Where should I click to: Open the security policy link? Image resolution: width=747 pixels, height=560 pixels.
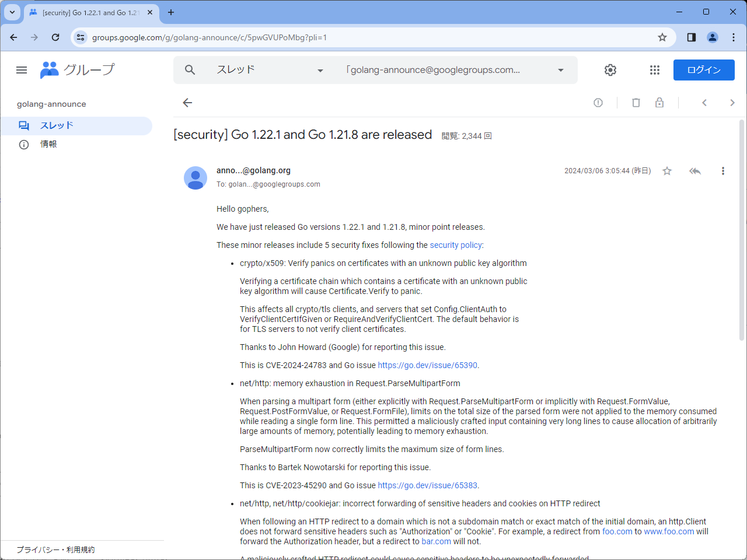click(x=456, y=245)
